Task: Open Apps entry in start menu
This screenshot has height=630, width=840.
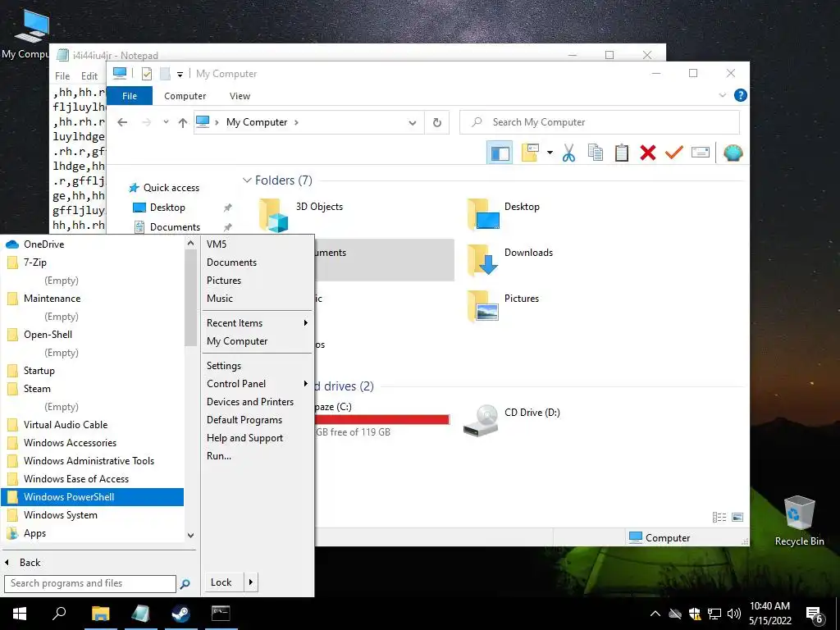Action: (93, 533)
